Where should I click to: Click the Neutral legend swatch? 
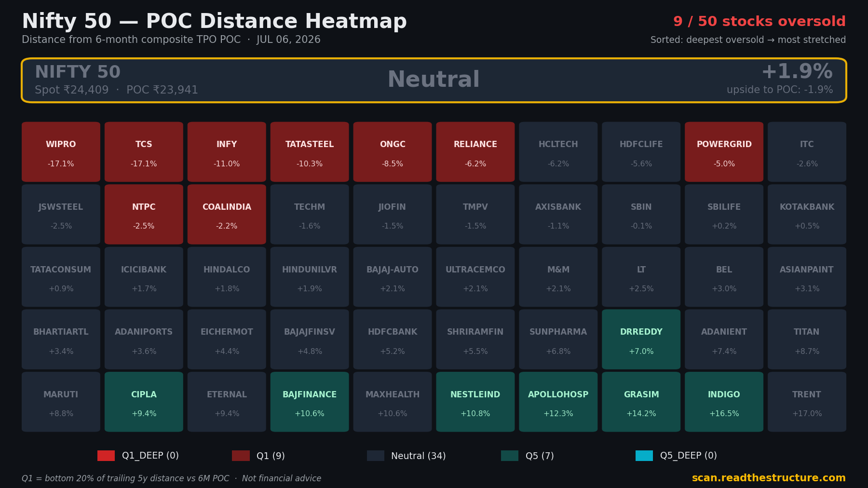click(x=376, y=456)
